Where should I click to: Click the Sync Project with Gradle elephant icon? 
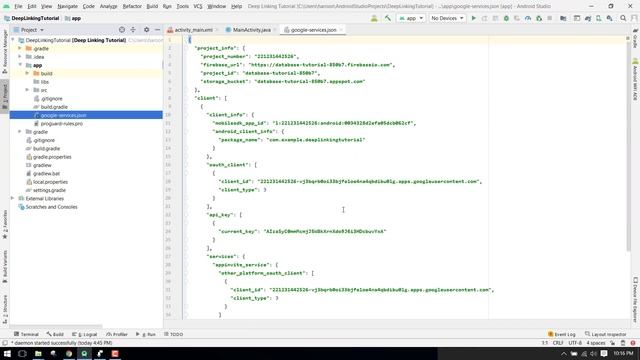(588, 18)
